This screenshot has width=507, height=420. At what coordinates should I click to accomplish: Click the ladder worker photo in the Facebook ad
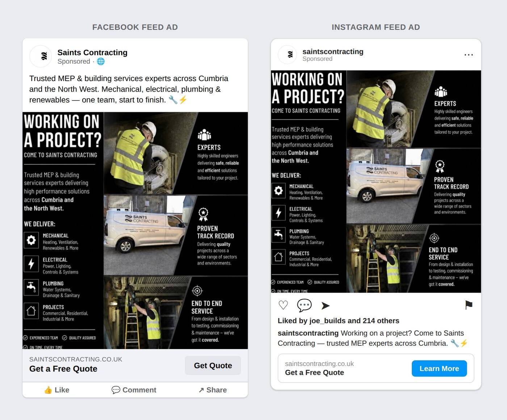click(x=145, y=312)
